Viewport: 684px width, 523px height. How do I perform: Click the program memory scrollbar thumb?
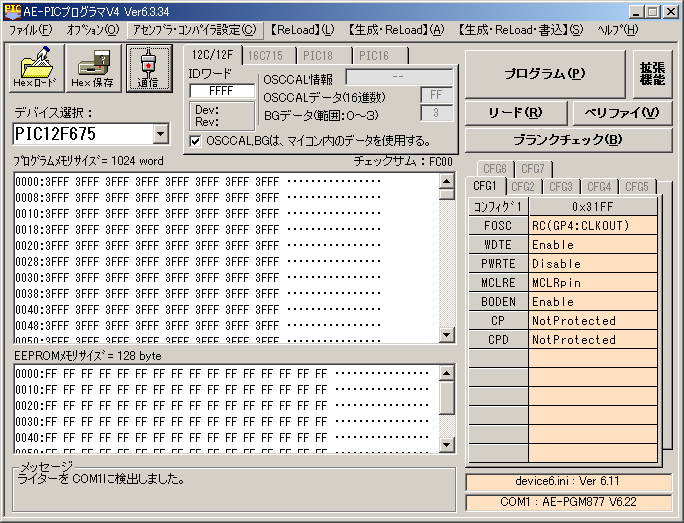[447, 194]
